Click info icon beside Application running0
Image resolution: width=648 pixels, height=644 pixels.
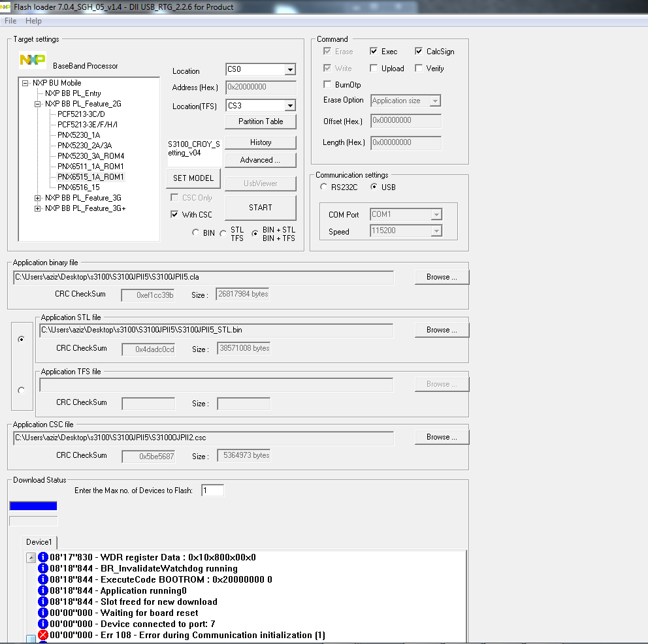coord(43,590)
